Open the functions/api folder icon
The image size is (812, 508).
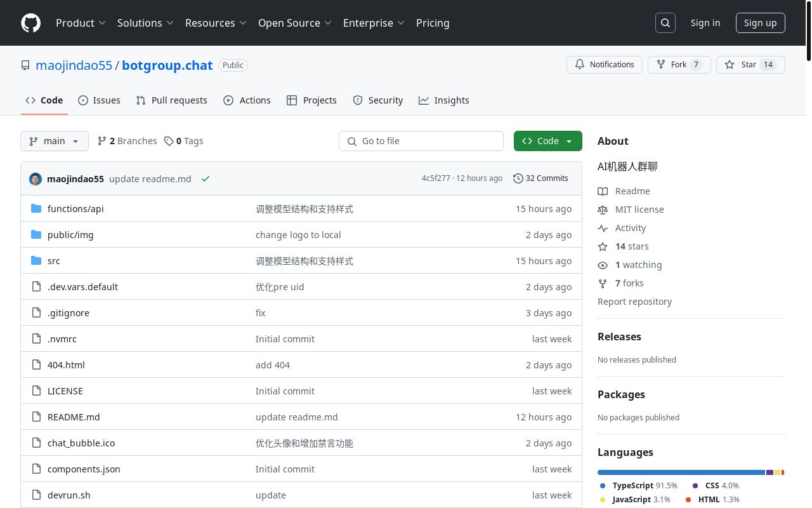tap(36, 208)
